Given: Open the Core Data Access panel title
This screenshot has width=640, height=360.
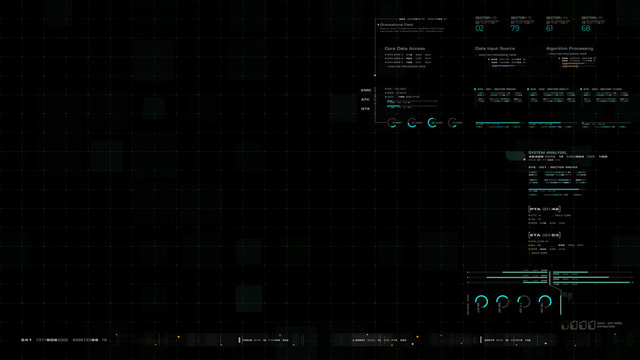Looking at the screenshot, I should tap(404, 49).
